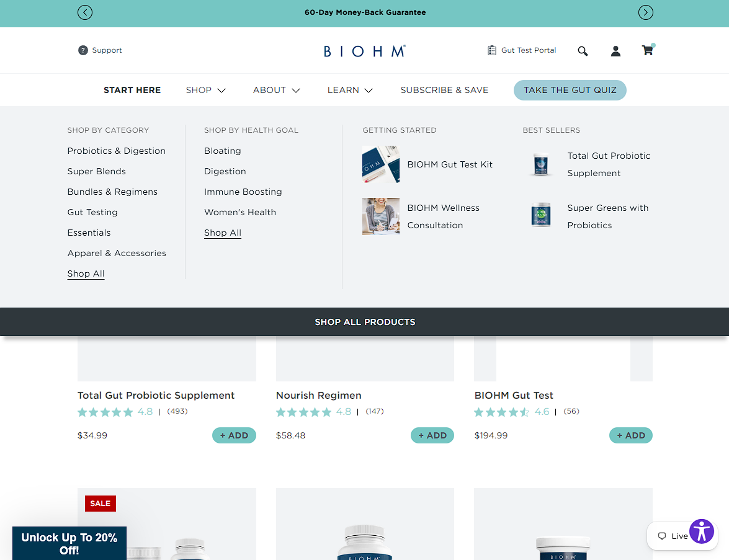Select Digestion health goal
The image size is (729, 560).
225,172
